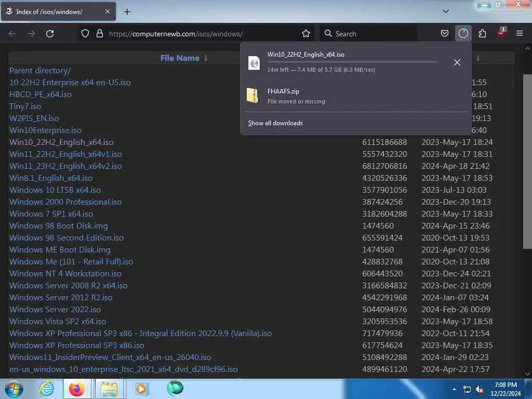Image resolution: width=532 pixels, height=399 pixels.
Task: Open Windows Media Player taskbar icon
Action: pos(141,389)
